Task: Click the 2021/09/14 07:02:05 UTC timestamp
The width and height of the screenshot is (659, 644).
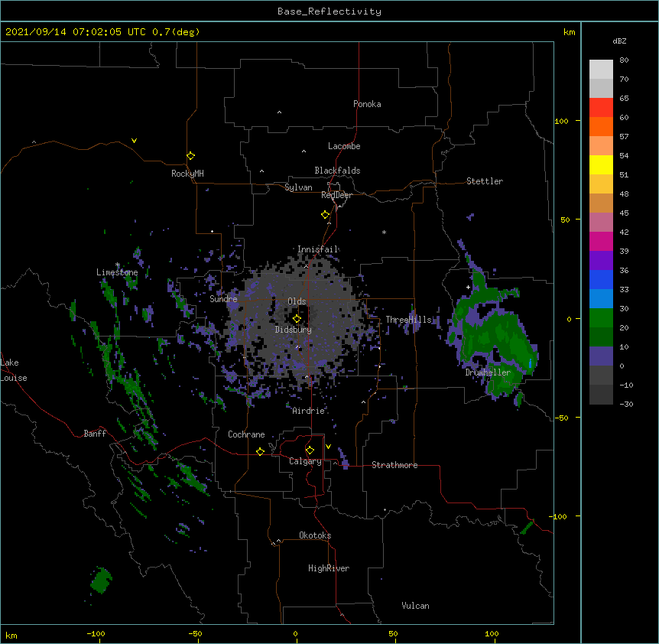Action: (x=102, y=32)
